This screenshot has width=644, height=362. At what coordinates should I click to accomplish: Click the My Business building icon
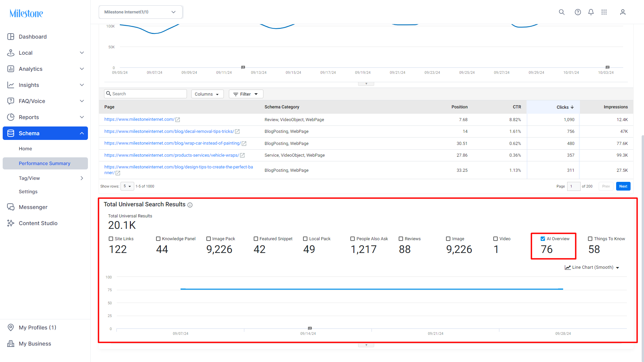(x=11, y=344)
